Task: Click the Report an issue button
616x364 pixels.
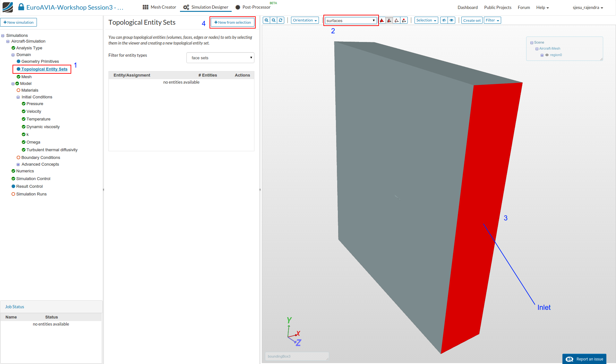Action: [x=584, y=359]
